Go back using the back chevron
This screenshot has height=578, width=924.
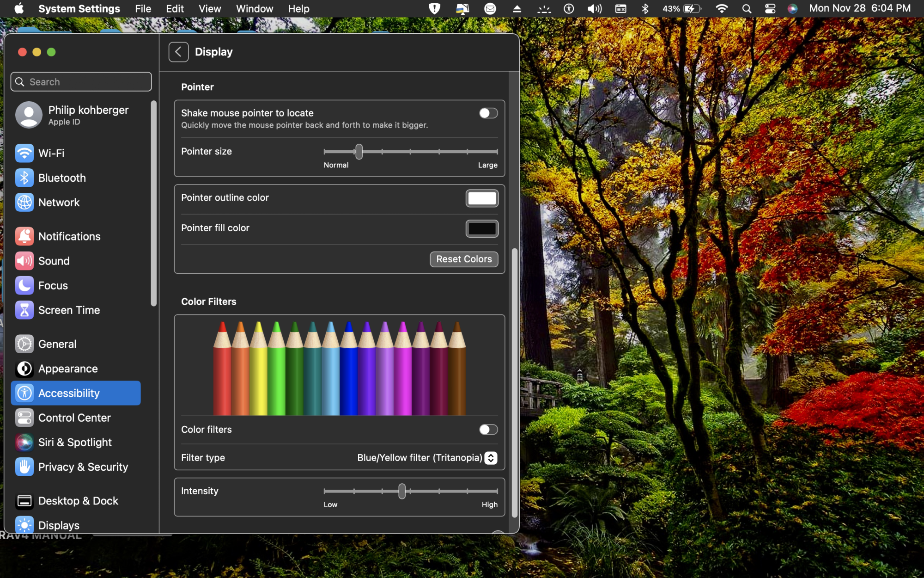(178, 52)
